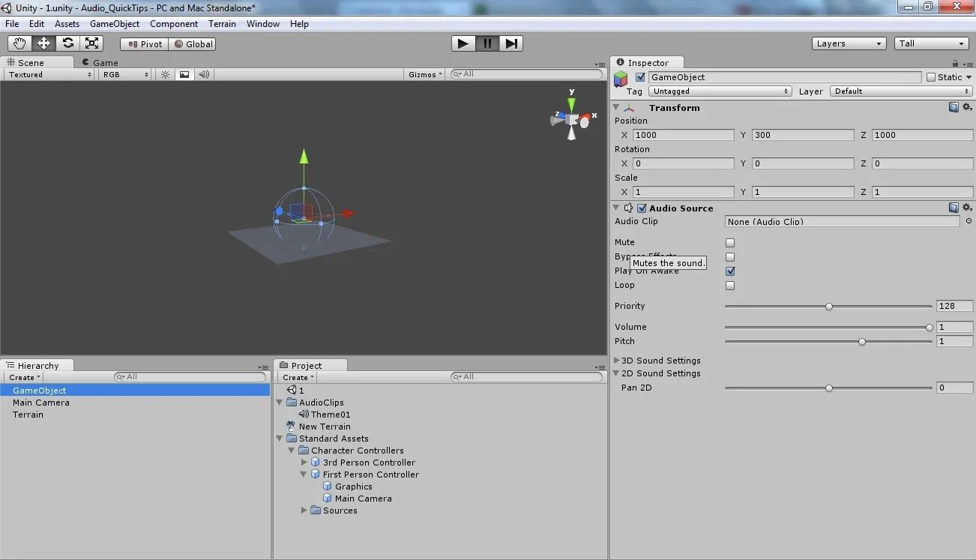Enable Bypass Effects checkbox
Viewport: 976px width, 560px height.
(730, 257)
